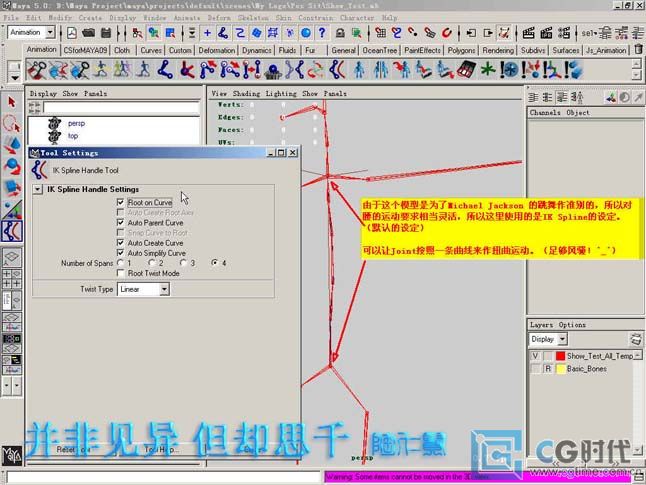Screen dimensions: 646x485
Task: Click the render current frame clapper icon
Action: tap(528, 33)
